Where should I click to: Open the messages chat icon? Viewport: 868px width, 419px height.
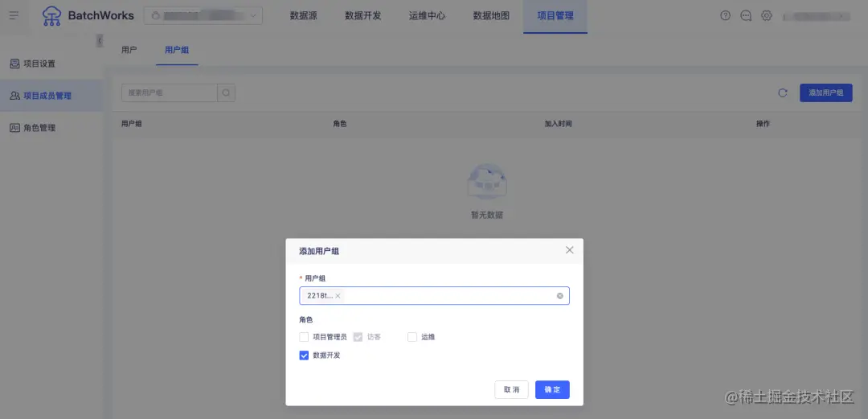(746, 15)
